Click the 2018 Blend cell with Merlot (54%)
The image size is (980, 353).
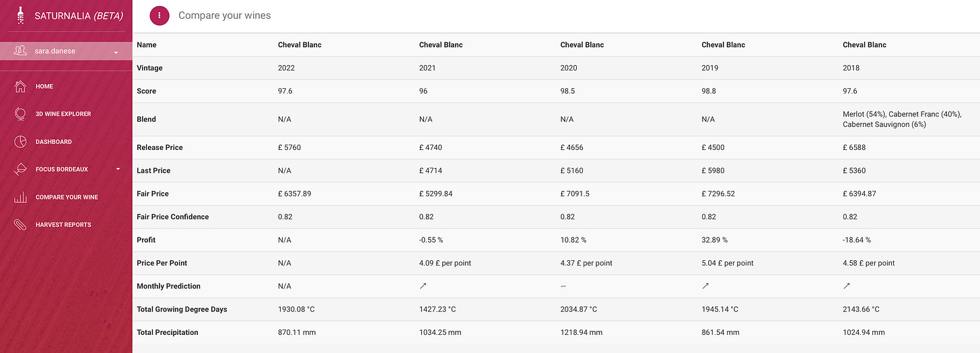[902, 119]
